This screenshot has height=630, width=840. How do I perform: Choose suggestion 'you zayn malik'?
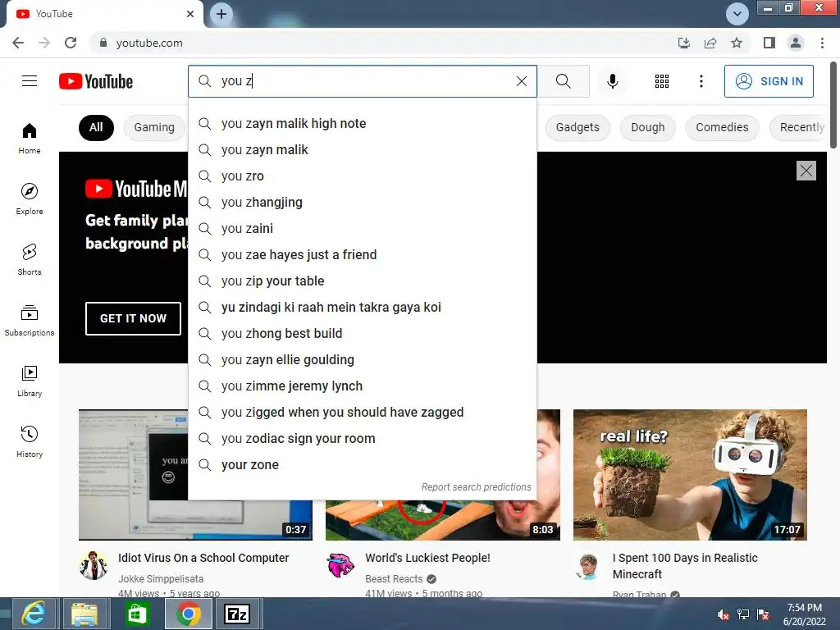(362, 150)
